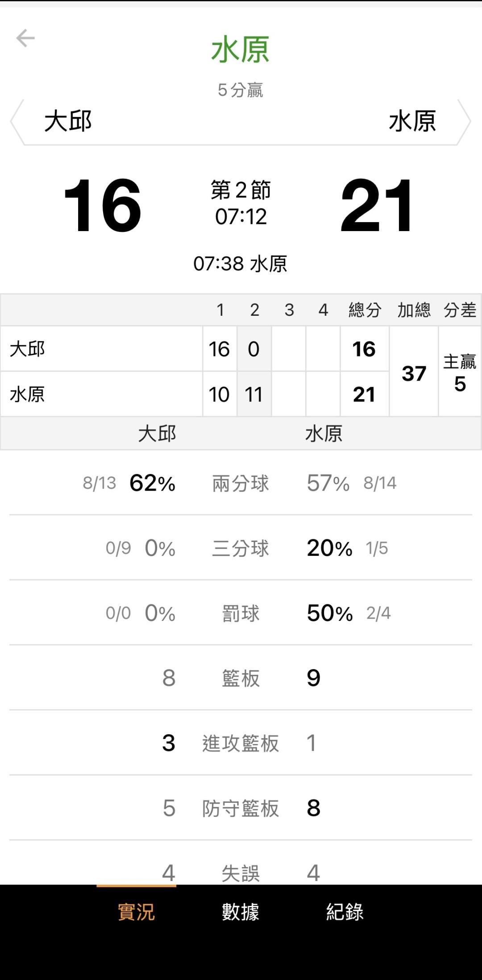Tap the 加總 total value 37
482x980 pixels.
click(414, 373)
